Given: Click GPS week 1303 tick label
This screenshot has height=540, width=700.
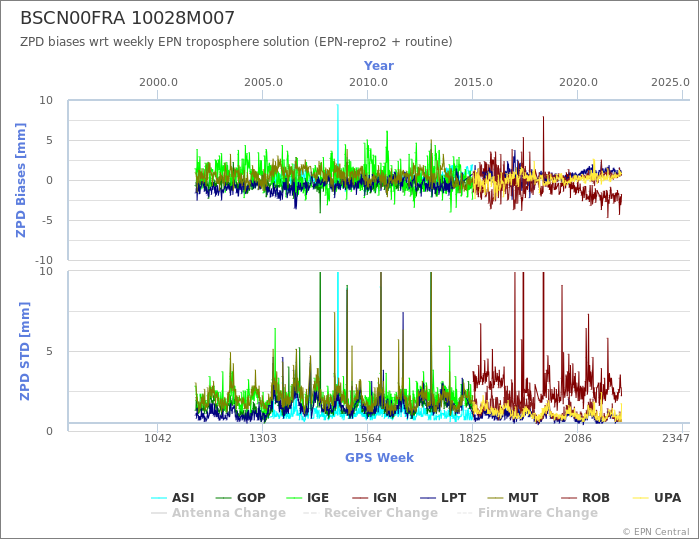Looking at the screenshot, I should 262,438.
